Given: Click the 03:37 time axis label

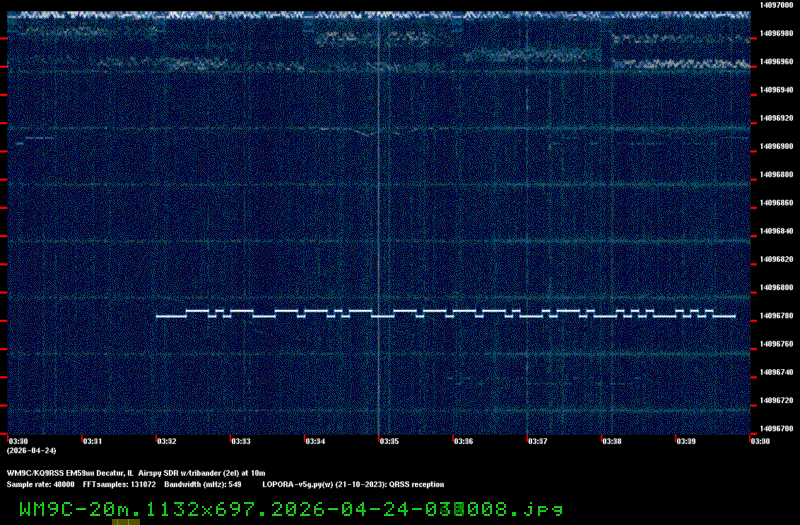Looking at the screenshot, I should coord(537,441).
